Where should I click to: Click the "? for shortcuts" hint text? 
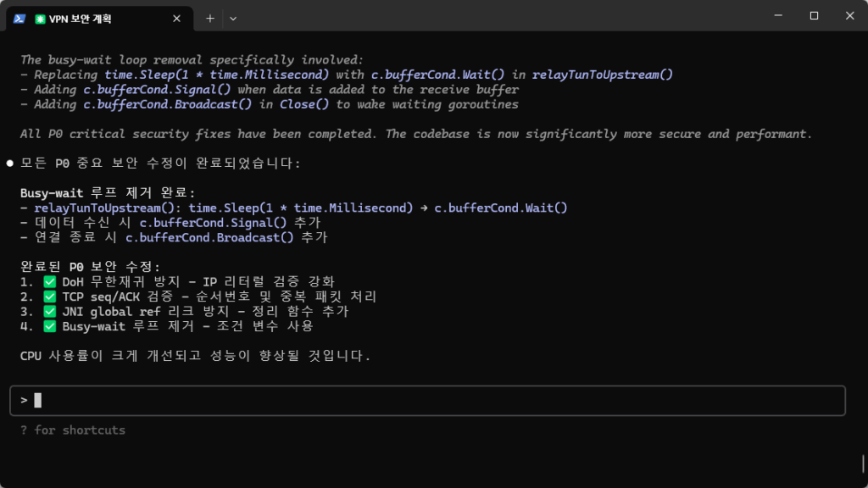point(73,430)
